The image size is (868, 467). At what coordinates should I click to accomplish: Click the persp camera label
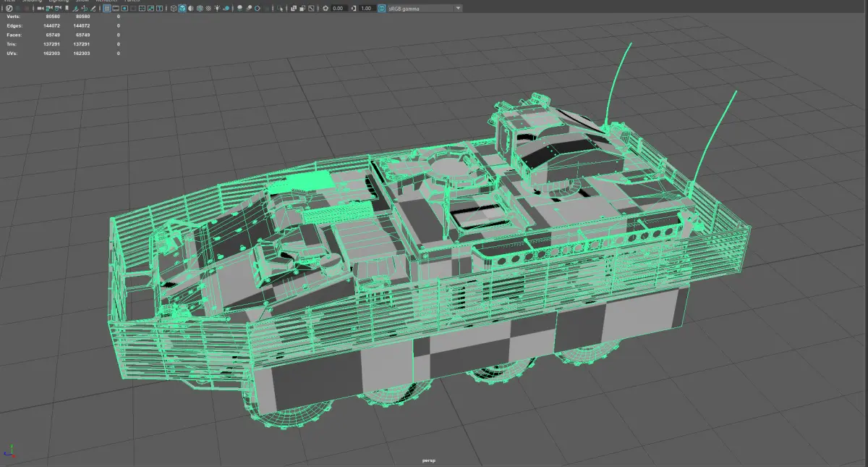430,460
